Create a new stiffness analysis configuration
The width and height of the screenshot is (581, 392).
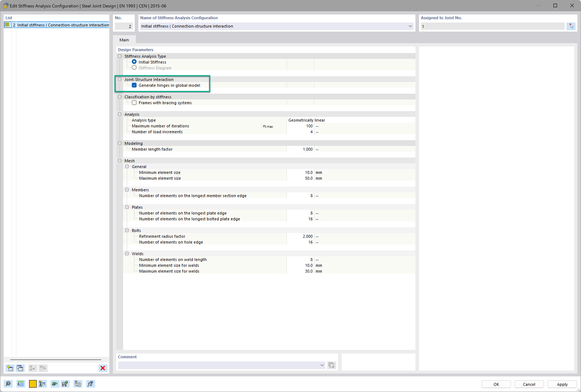[10, 368]
